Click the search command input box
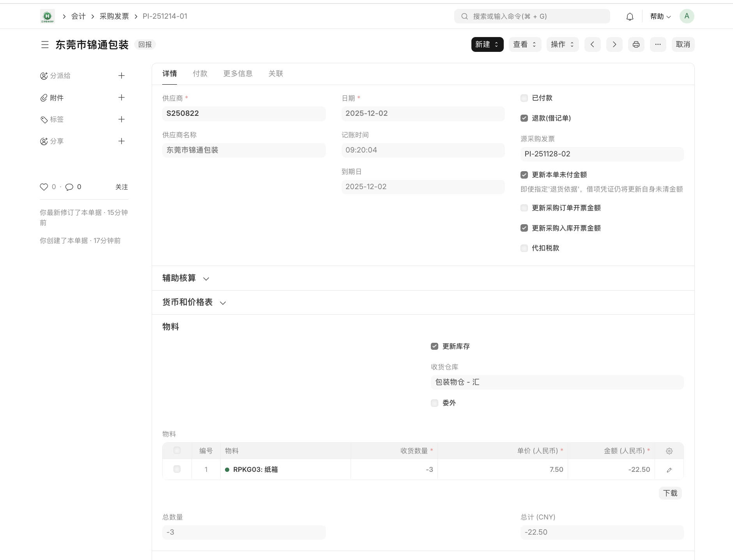Viewport: 733px width, 560px height. pos(532,16)
